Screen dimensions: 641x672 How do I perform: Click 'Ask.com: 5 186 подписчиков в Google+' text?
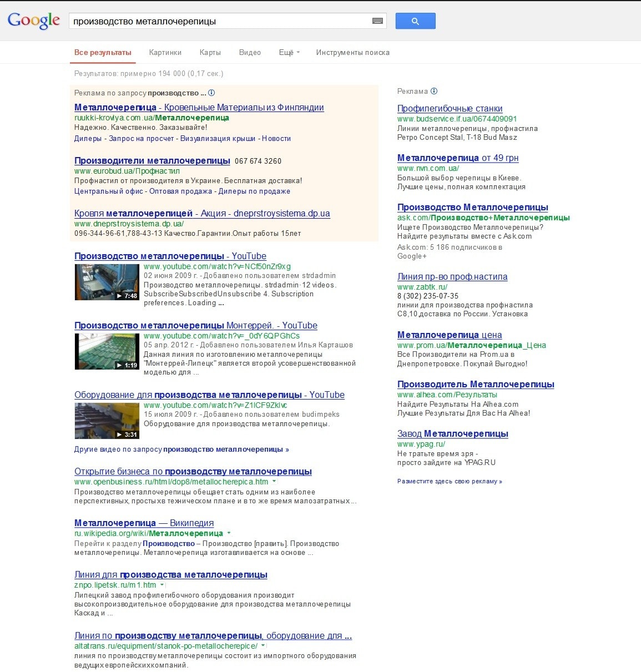pyautogui.click(x=450, y=251)
